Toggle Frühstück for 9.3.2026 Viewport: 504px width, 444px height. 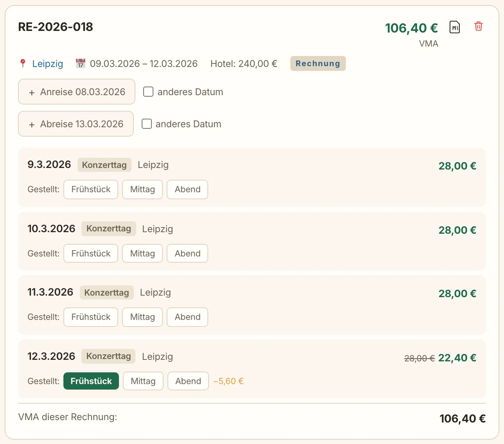pos(91,190)
